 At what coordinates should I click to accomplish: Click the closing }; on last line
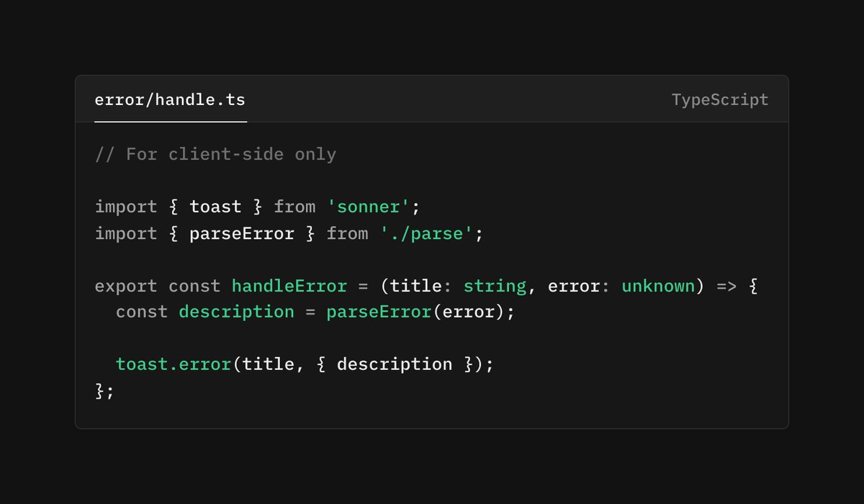click(x=104, y=391)
